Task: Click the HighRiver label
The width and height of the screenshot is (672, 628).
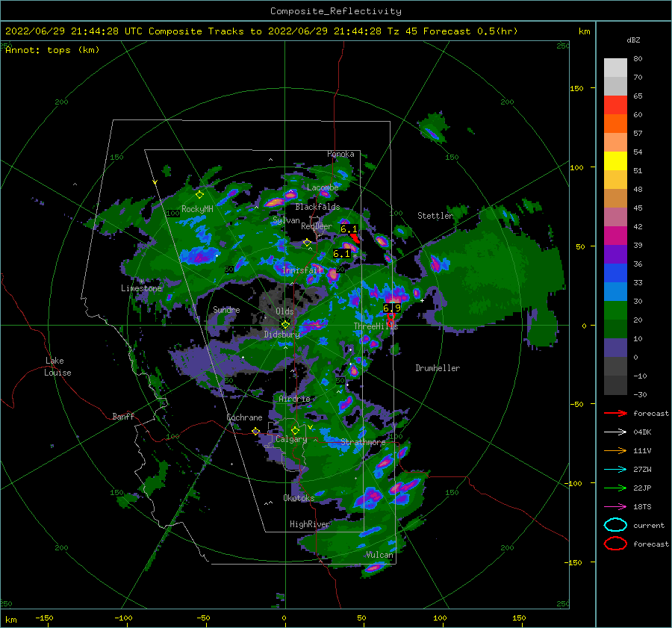Action: [x=310, y=524]
